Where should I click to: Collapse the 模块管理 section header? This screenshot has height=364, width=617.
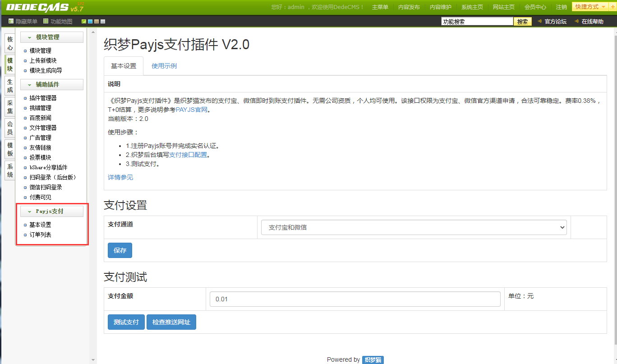tap(52, 37)
